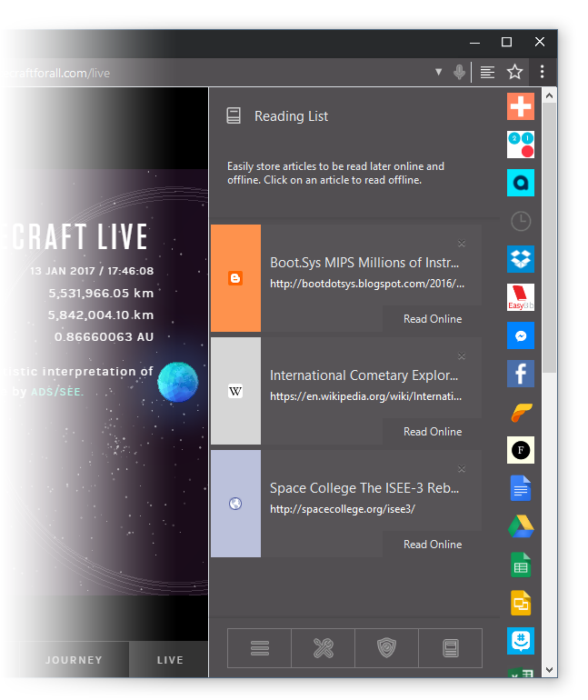Open the three-dot browser menu
The width and height of the screenshot is (588, 700).
pos(542,72)
